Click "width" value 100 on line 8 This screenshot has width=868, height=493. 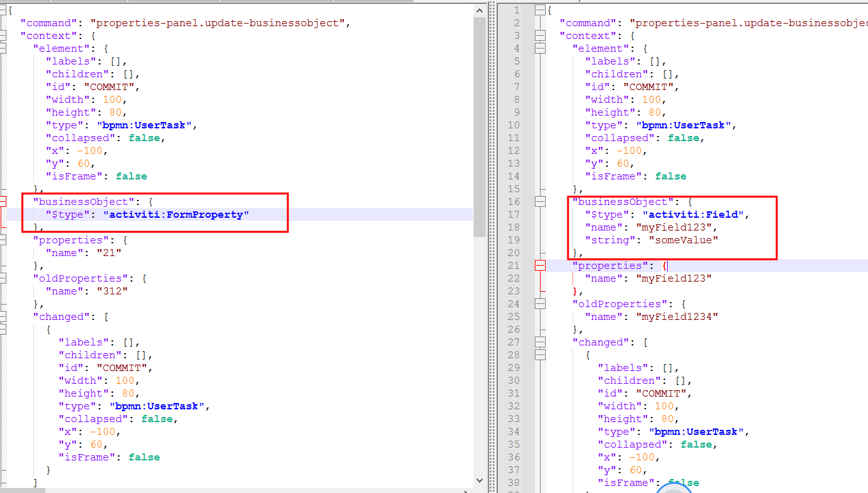(652, 100)
